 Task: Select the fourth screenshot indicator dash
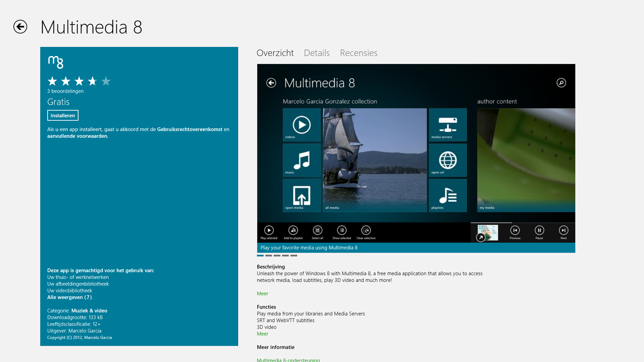(x=285, y=255)
